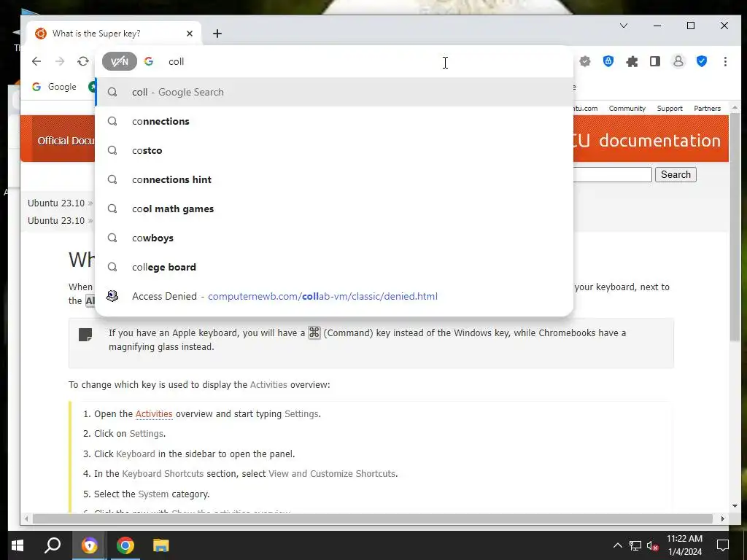Open the Partners link in the page header

[x=707, y=108]
